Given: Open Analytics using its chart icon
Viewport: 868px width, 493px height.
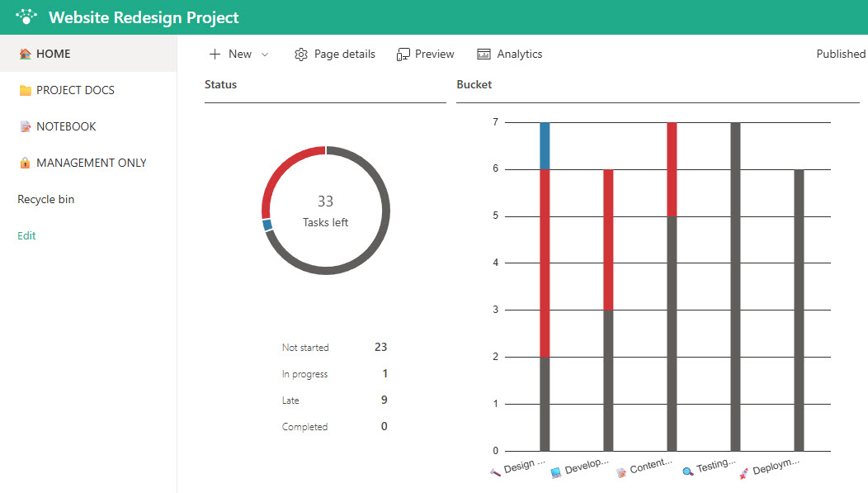Looking at the screenshot, I should [483, 54].
